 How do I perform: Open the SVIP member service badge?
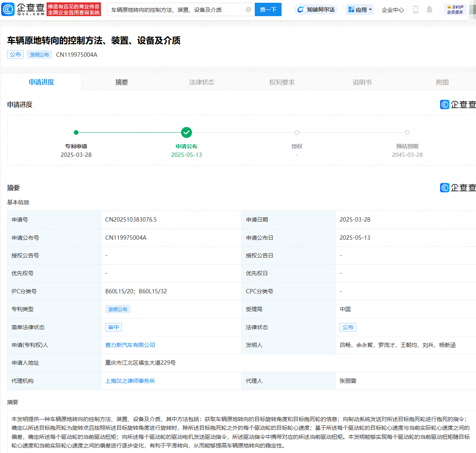[455, 9]
